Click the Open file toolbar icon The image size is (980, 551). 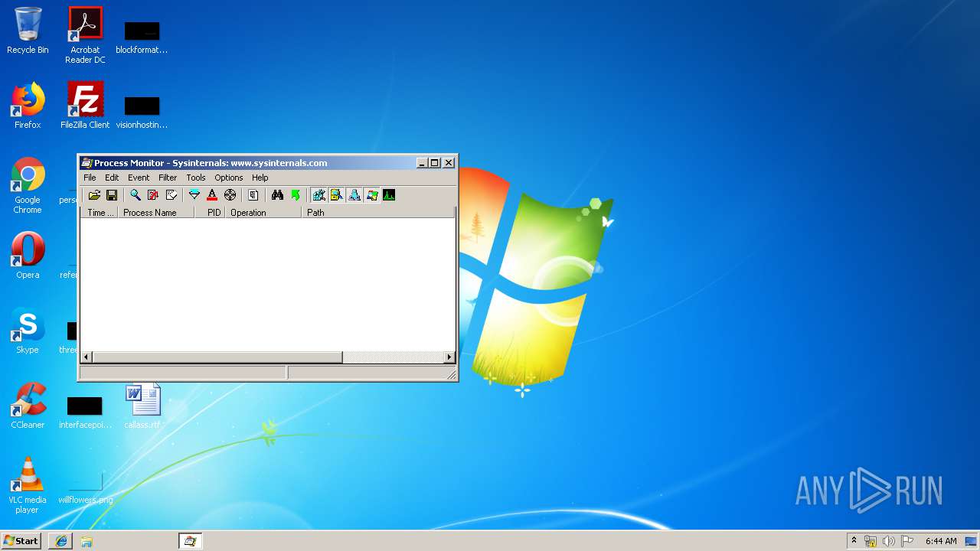(94, 195)
